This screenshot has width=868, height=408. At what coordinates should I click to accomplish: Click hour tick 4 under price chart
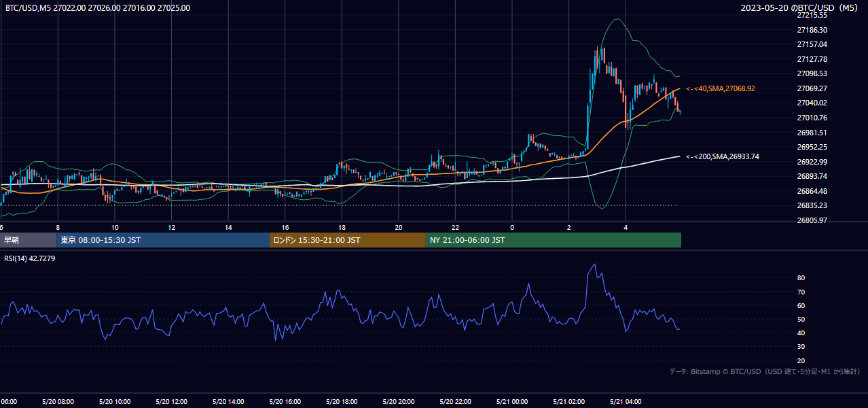click(625, 227)
